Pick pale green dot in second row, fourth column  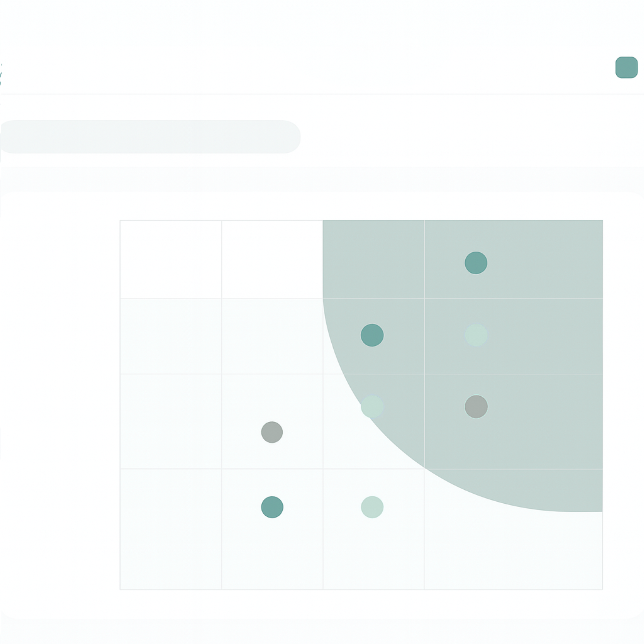point(476,335)
